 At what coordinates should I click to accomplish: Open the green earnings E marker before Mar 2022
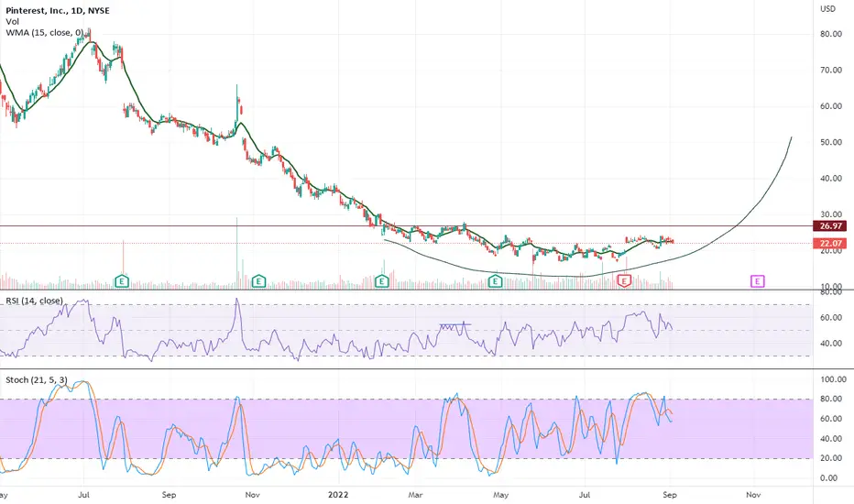tap(382, 281)
